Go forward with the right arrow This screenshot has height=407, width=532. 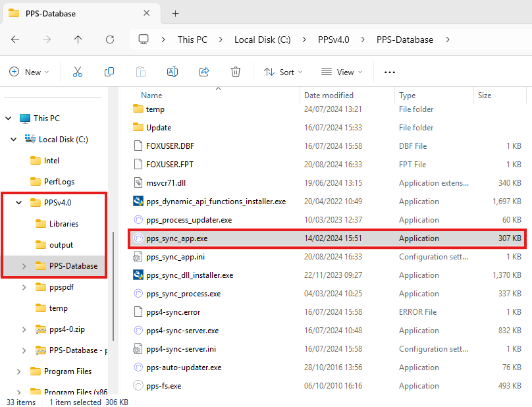tap(47, 40)
